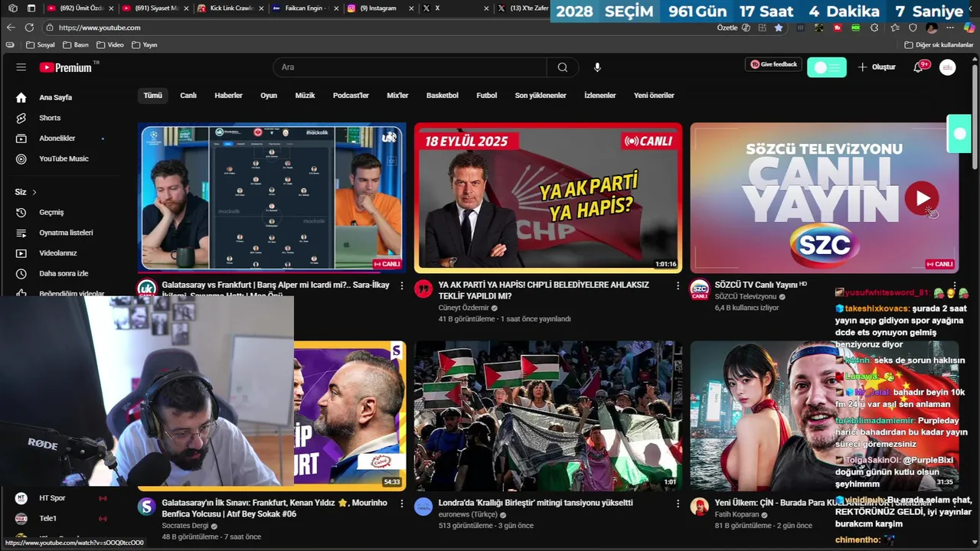Go to Ana Sayfa in the sidebar
The height and width of the screenshot is (551, 980).
[54, 97]
